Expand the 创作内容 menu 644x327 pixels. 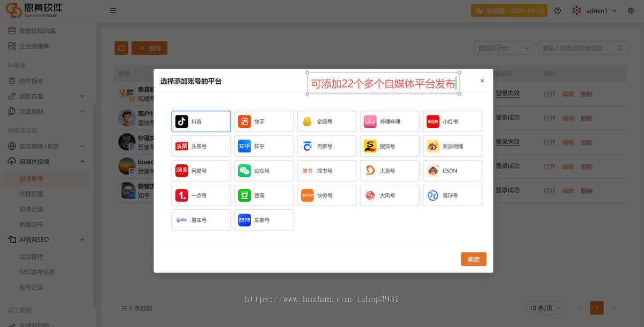click(47, 96)
